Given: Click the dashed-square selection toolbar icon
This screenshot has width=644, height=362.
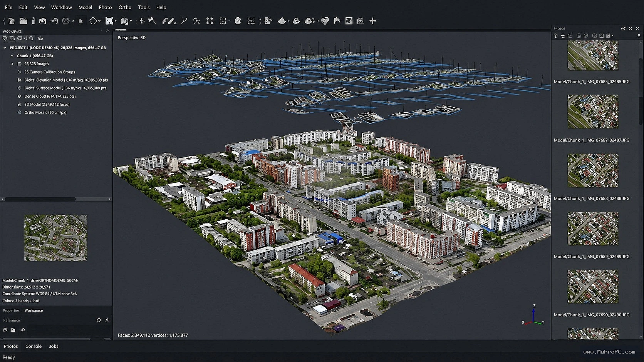Looking at the screenshot, I should (222, 21).
